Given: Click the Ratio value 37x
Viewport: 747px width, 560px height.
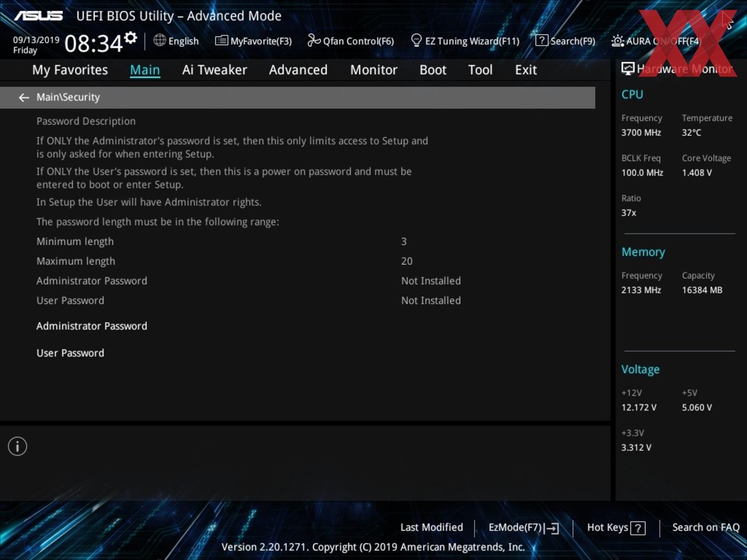Looking at the screenshot, I should (628, 212).
